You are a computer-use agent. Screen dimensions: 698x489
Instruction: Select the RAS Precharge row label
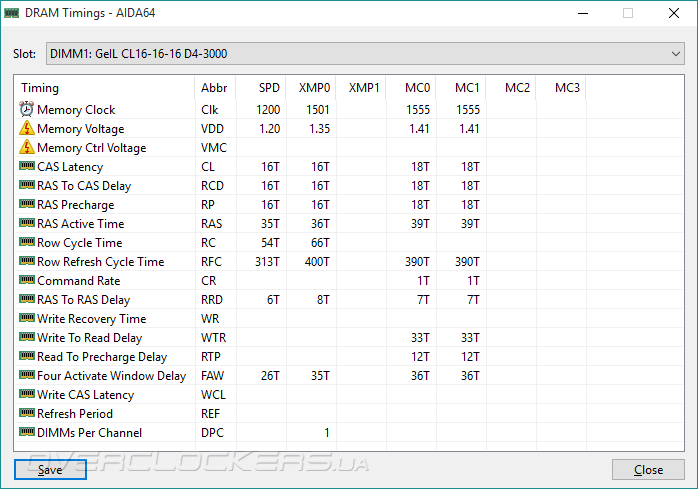point(76,205)
